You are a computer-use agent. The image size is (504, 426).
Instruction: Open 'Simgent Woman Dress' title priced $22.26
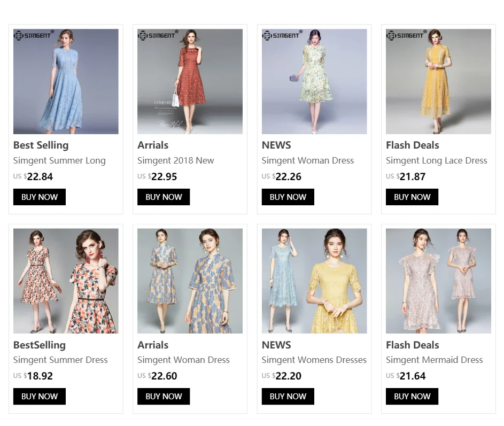click(308, 160)
